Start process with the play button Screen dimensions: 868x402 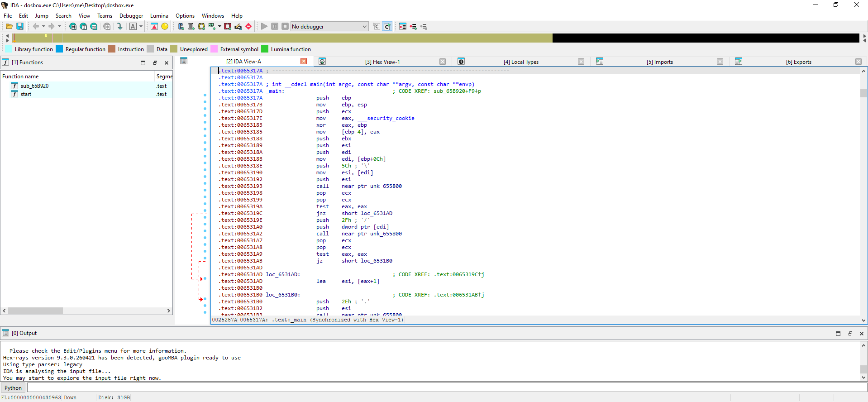264,26
